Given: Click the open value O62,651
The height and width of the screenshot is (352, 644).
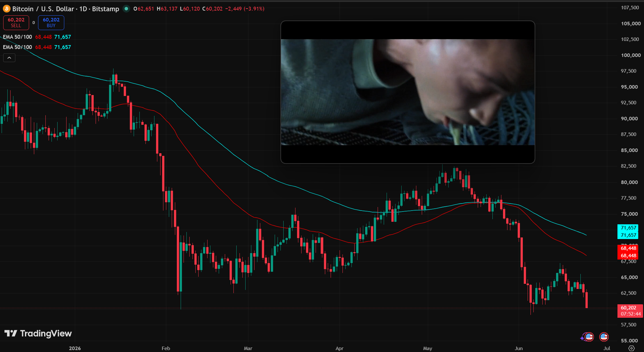Looking at the screenshot, I should click(144, 9).
